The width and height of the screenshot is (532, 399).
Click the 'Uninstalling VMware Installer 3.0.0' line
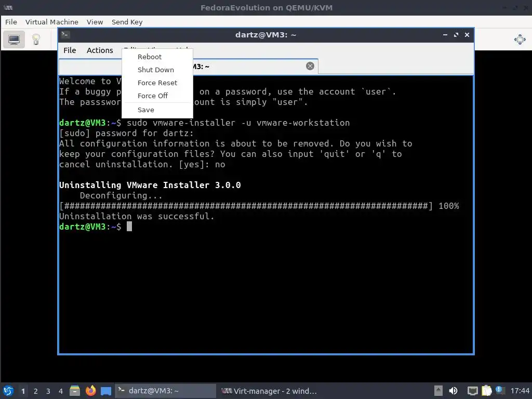pyautogui.click(x=150, y=185)
